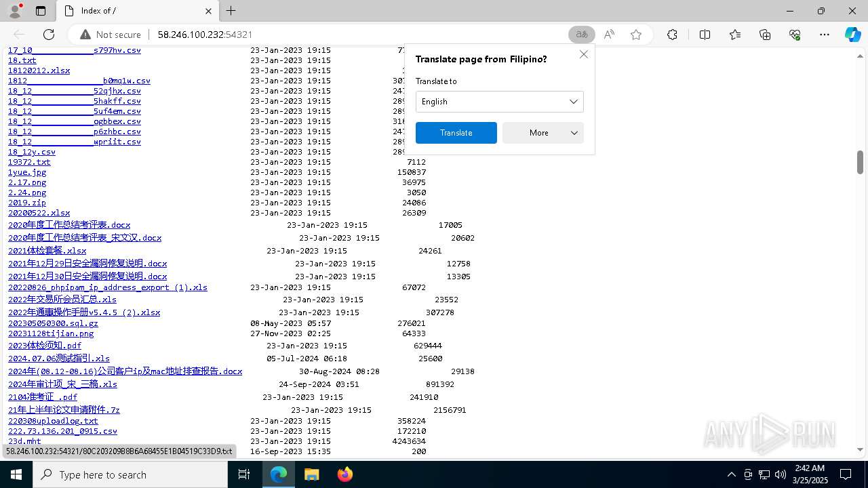Click the Read aloud icon
This screenshot has height=488, width=868.
(x=609, y=35)
